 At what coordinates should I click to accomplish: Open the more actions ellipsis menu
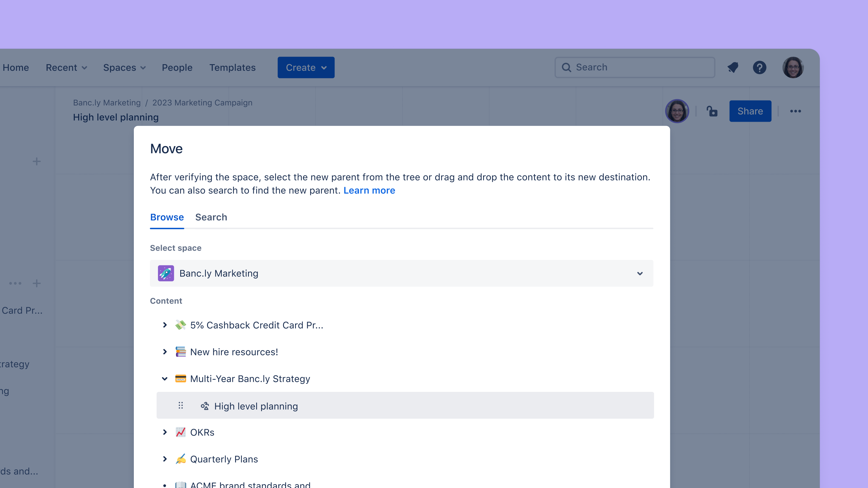[x=795, y=111]
